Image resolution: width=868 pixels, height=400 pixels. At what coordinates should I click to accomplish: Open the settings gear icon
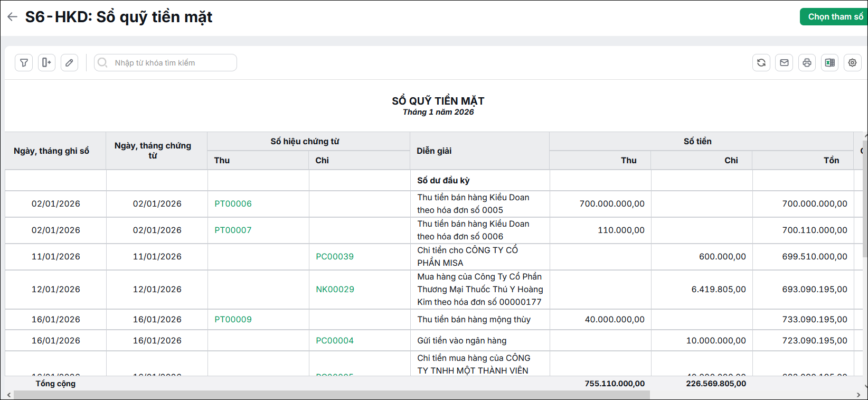click(852, 62)
